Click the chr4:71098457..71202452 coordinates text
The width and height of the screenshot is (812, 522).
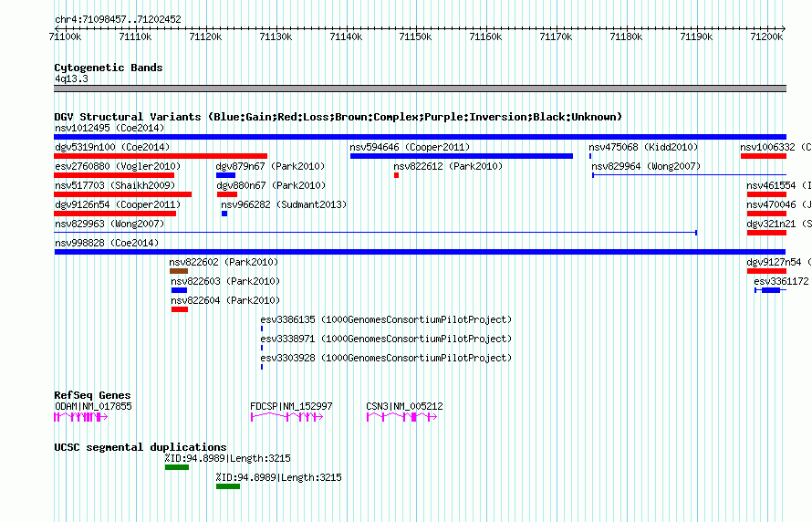(118, 19)
